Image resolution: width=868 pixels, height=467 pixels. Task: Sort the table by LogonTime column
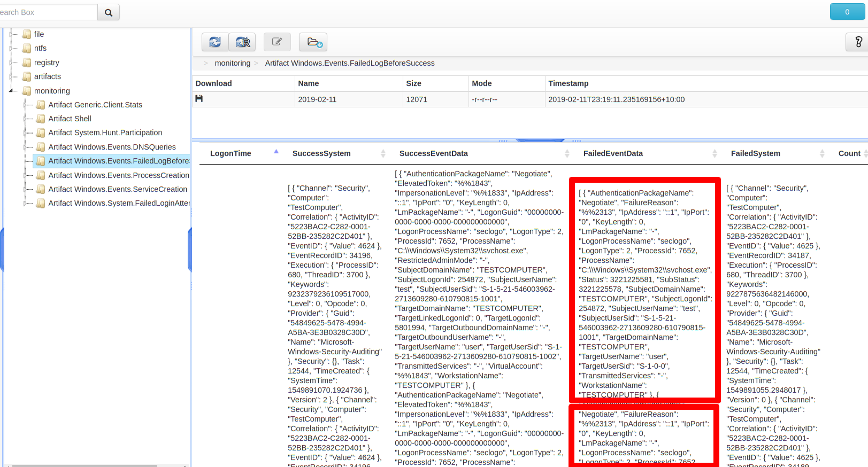pyautogui.click(x=231, y=153)
